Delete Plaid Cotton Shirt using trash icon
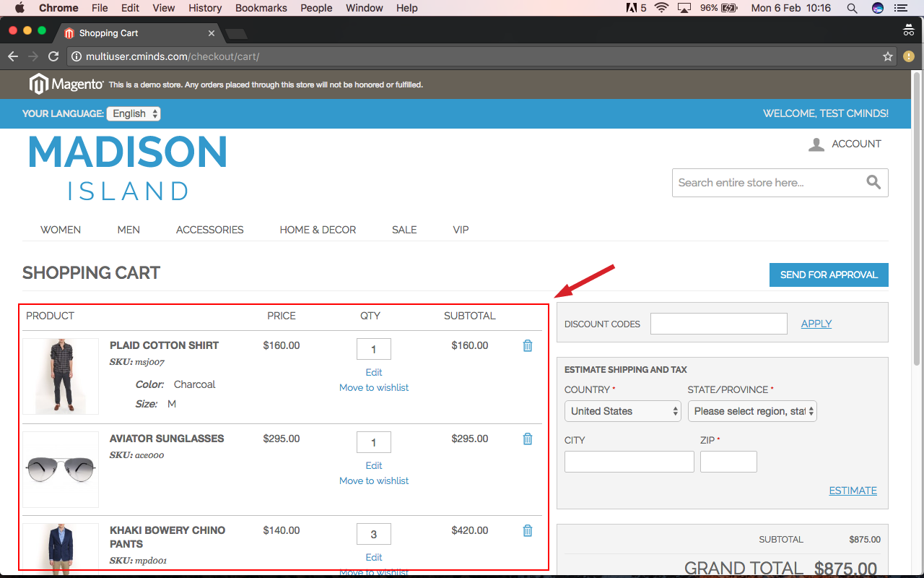The height and width of the screenshot is (578, 924). click(x=528, y=345)
